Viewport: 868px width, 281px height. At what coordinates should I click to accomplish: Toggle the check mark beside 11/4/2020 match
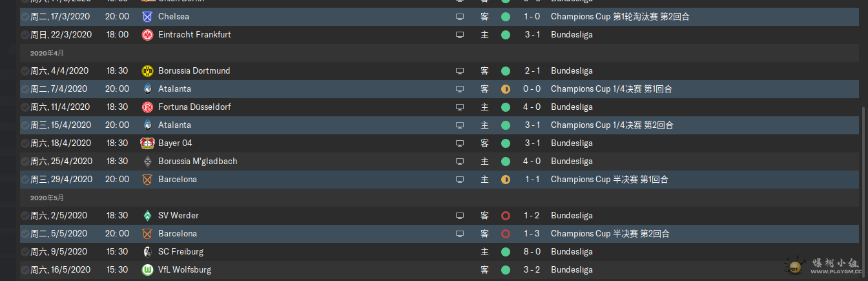(x=25, y=107)
